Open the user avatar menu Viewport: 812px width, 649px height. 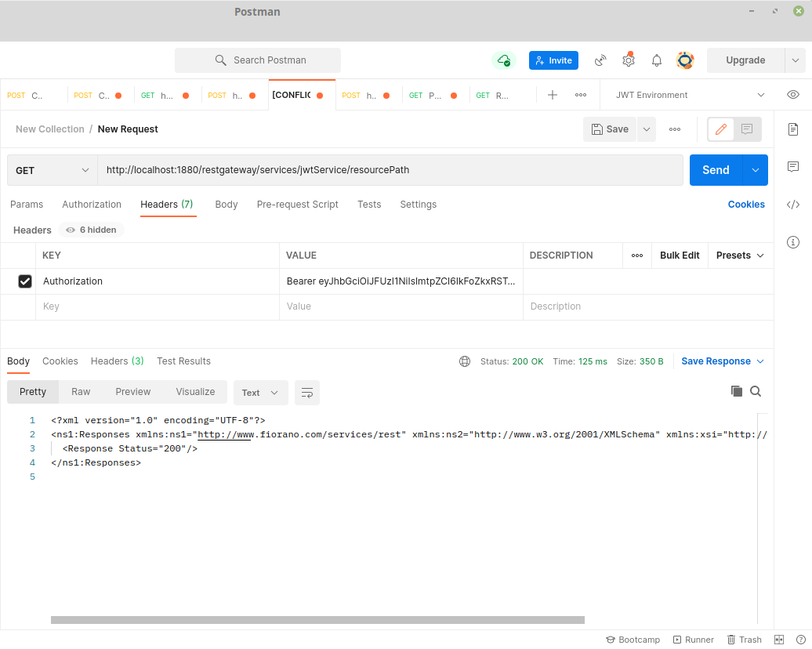(684, 60)
